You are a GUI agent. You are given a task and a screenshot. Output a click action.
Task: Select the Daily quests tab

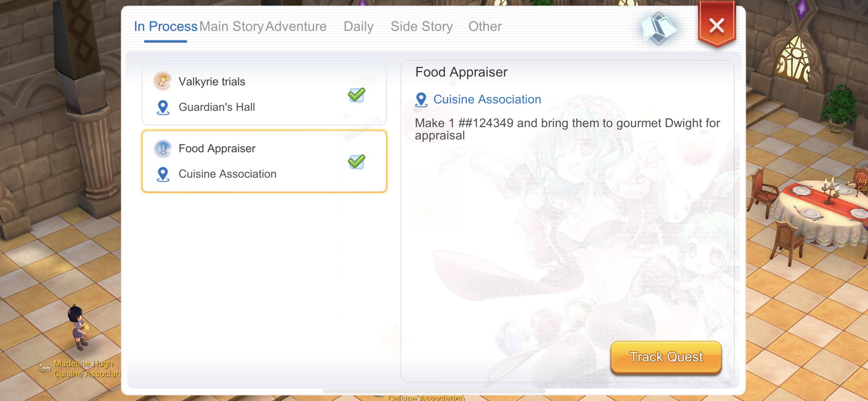click(358, 26)
